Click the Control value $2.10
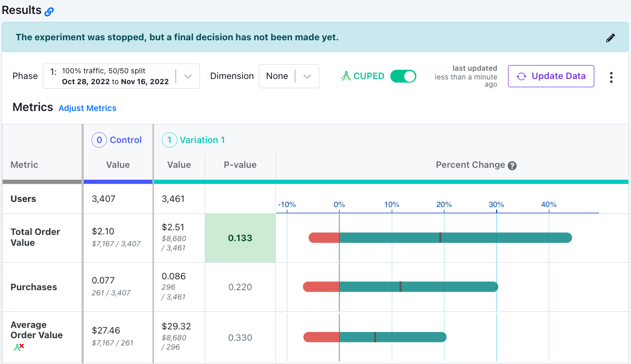 (x=103, y=231)
